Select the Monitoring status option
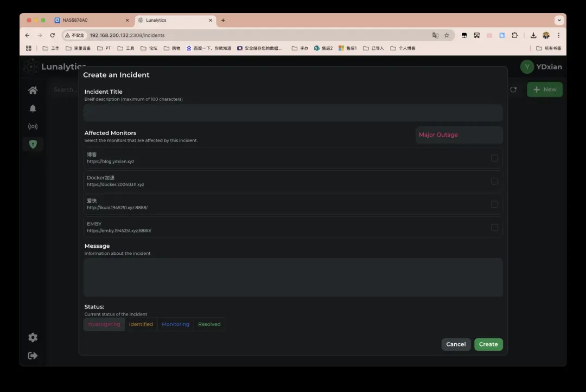586x392 pixels. pos(175,324)
